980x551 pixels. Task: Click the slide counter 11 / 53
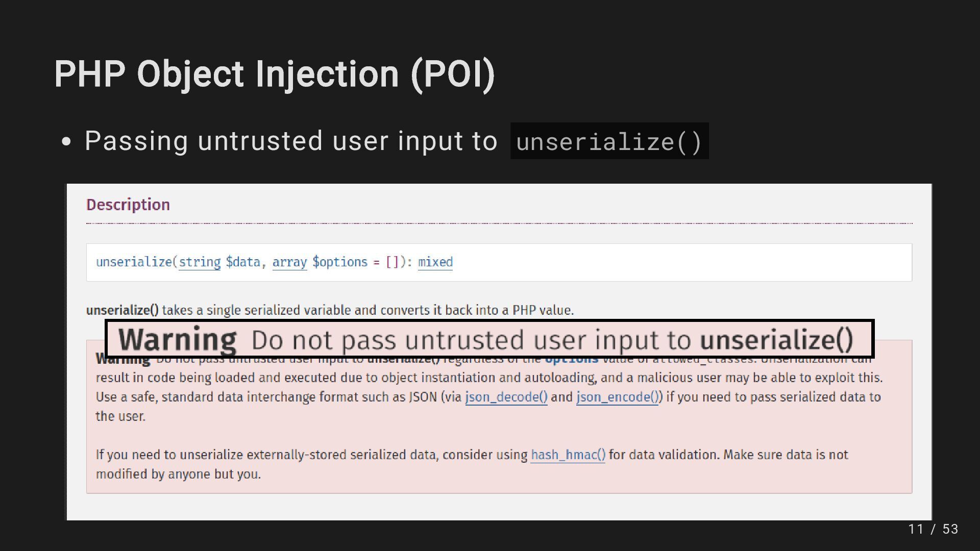tap(933, 529)
